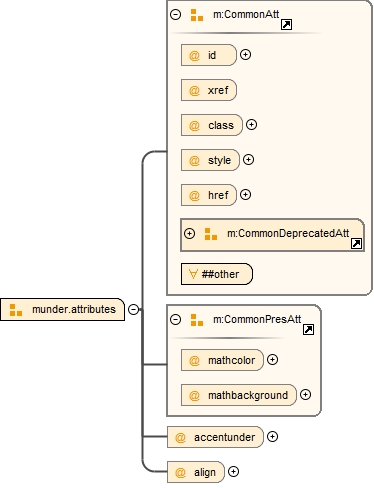The image size is (374, 488).
Task: Open the m:CommonDeprecatedAtt reference arrow icon
Action: pos(356,243)
